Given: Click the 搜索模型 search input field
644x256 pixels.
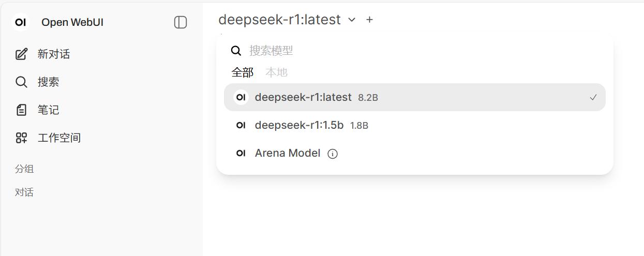Looking at the screenshot, I should pos(414,51).
